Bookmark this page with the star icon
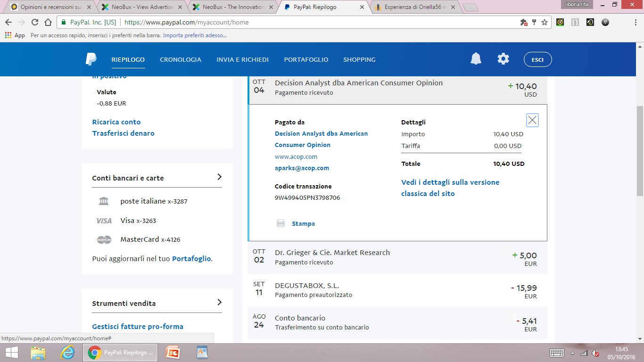The width and height of the screenshot is (644, 362). 545,22
